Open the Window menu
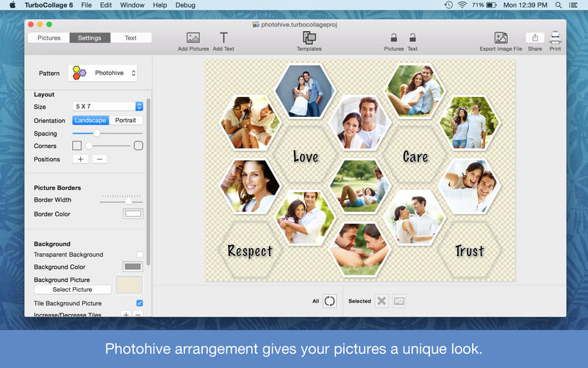This screenshot has height=368, width=588. (132, 5)
